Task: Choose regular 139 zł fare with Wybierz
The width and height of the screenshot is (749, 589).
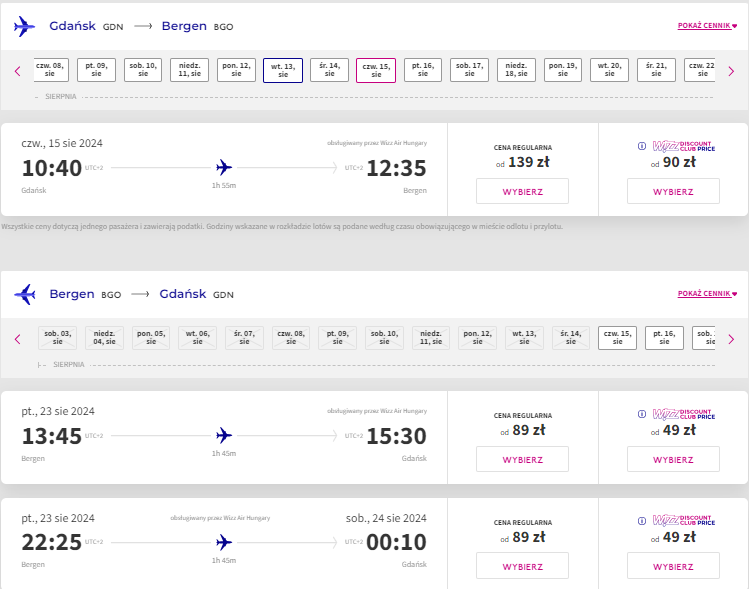Action: tap(523, 191)
